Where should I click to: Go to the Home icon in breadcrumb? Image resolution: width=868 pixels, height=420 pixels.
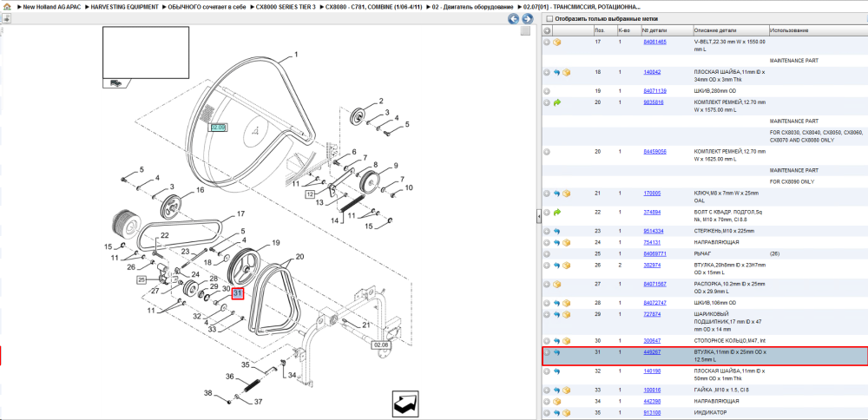click(x=7, y=7)
